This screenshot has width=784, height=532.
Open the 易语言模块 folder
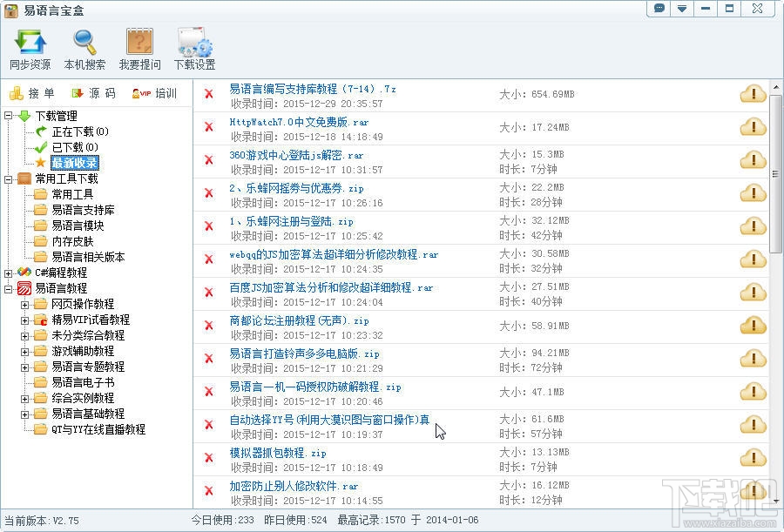point(78,226)
